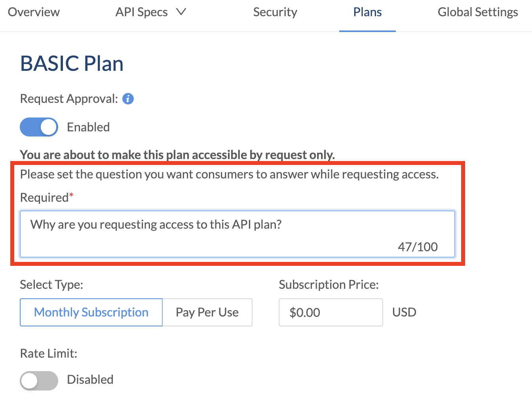Screen dimensions: 532x398
Task: Click the Subscription Price input field
Action: point(331,312)
